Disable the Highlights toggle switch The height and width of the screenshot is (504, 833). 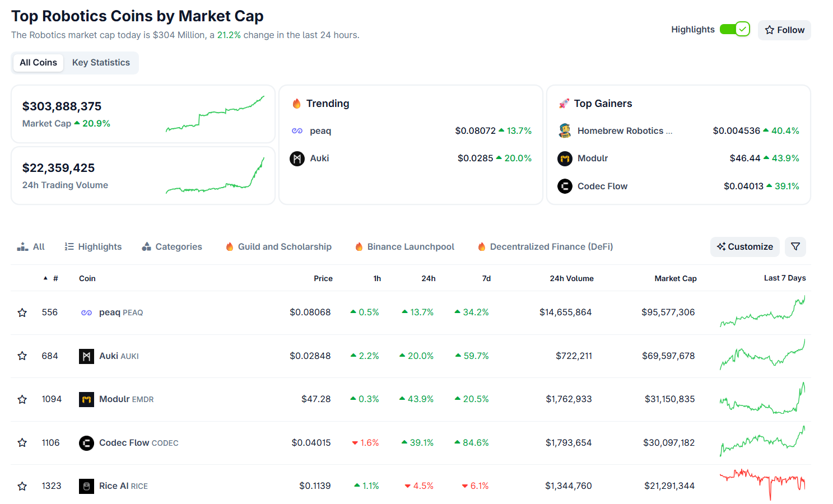[734, 29]
